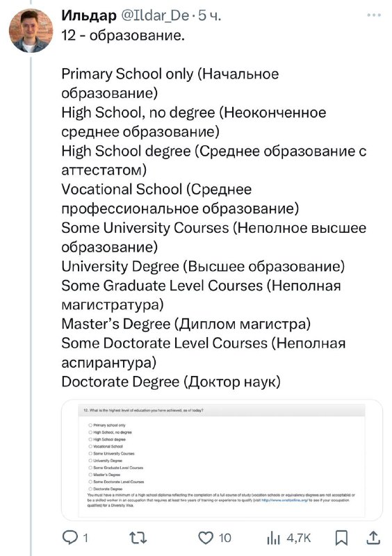Open the onetonline.org hyperlink in image

point(284,500)
